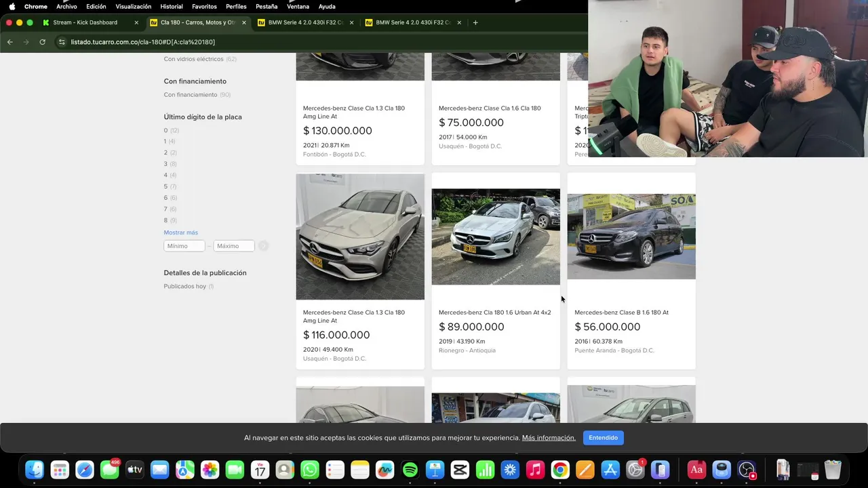Open the Trash in the dock
The height and width of the screenshot is (488, 868).
click(x=833, y=470)
